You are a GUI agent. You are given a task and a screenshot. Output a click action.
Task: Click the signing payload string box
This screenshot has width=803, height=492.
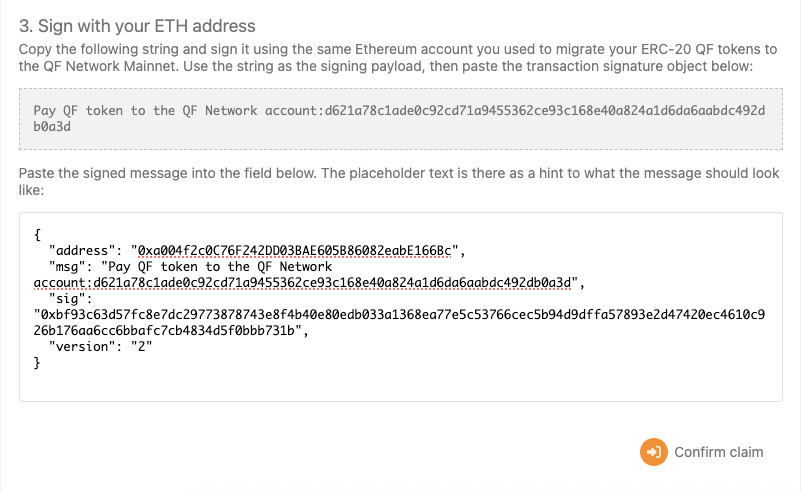pos(400,119)
